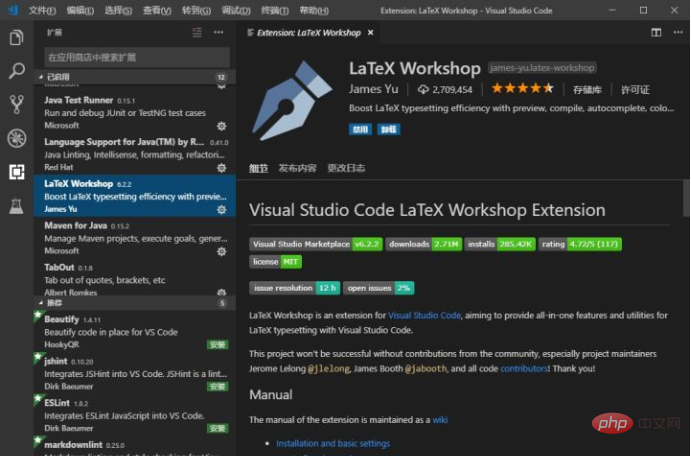The image size is (691, 456).
Task: Split the editor to the right
Action: tap(657, 33)
